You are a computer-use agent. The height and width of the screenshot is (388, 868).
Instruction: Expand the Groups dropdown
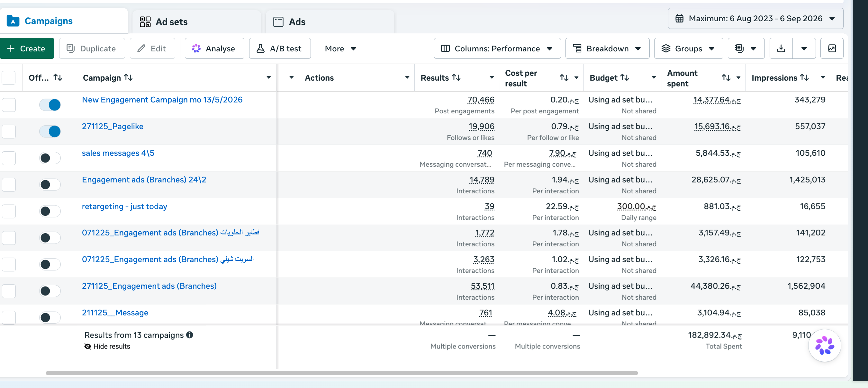click(x=688, y=48)
